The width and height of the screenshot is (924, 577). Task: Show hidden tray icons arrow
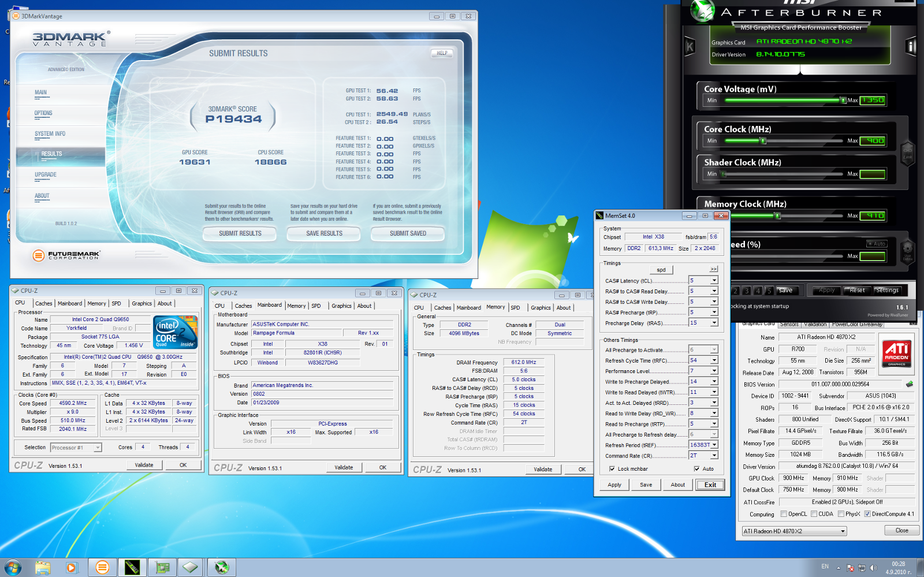(x=839, y=568)
